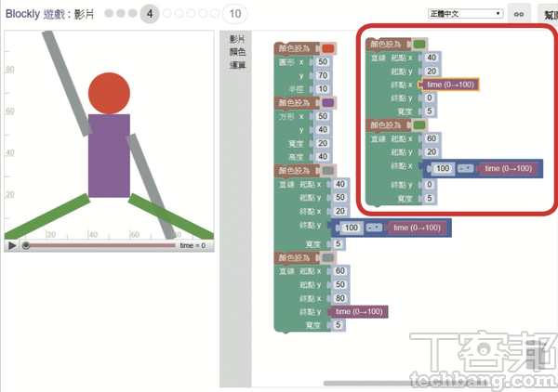Viewport: 558px width, 392px height.
Task: Click the Blockly 遊戲 title link
Action: pos(35,14)
